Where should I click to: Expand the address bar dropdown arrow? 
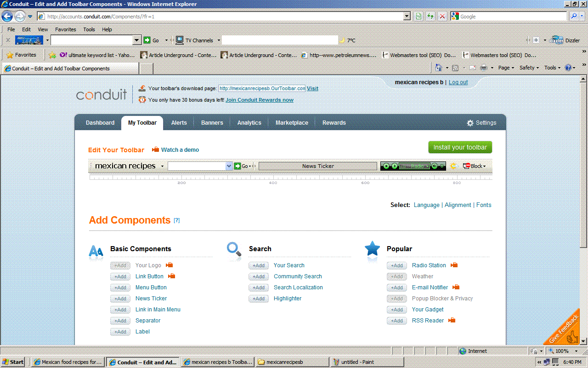[407, 17]
